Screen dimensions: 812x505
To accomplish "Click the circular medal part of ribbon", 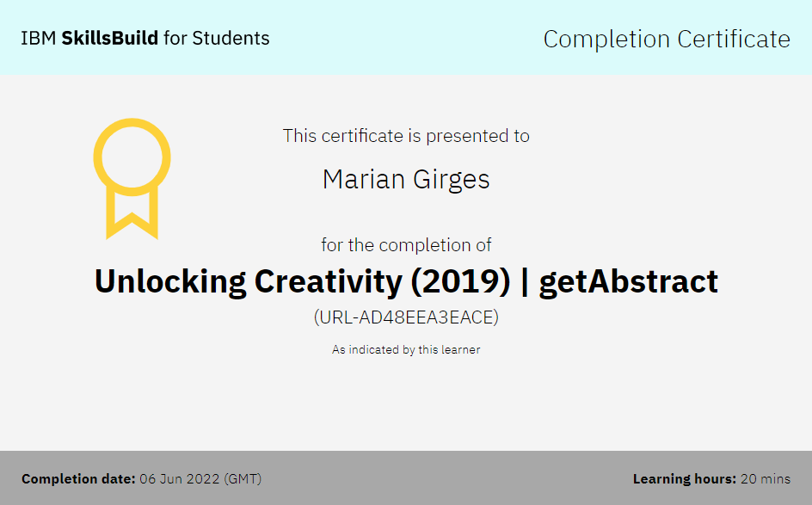I will pyautogui.click(x=132, y=157).
